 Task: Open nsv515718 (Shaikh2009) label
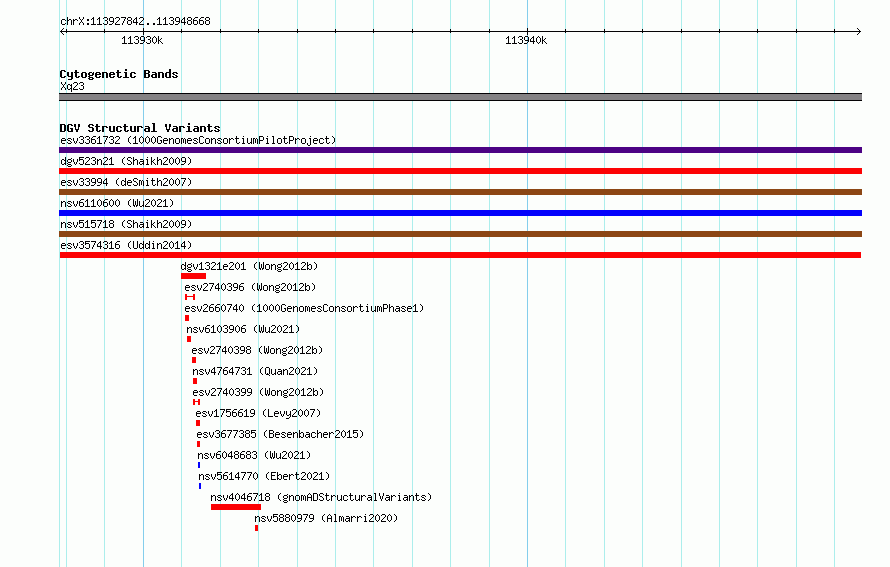pyautogui.click(x=126, y=224)
